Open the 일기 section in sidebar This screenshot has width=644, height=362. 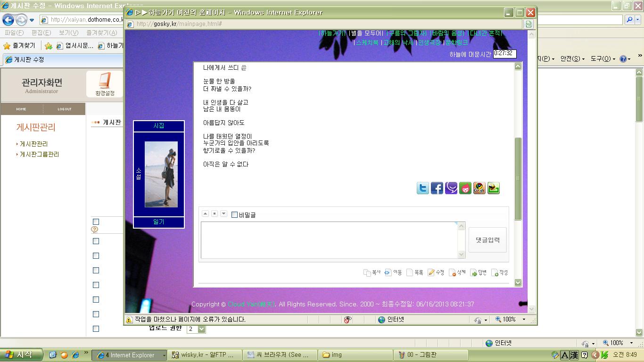pyautogui.click(x=159, y=222)
